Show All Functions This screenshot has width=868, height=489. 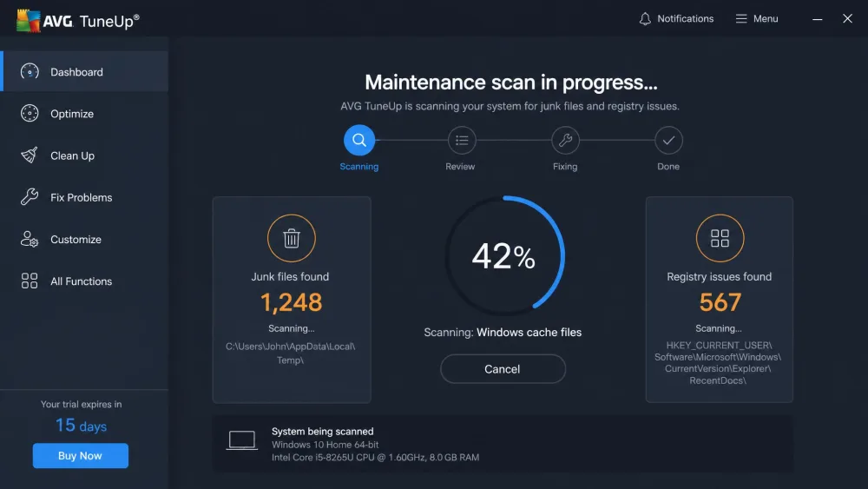[x=84, y=281]
